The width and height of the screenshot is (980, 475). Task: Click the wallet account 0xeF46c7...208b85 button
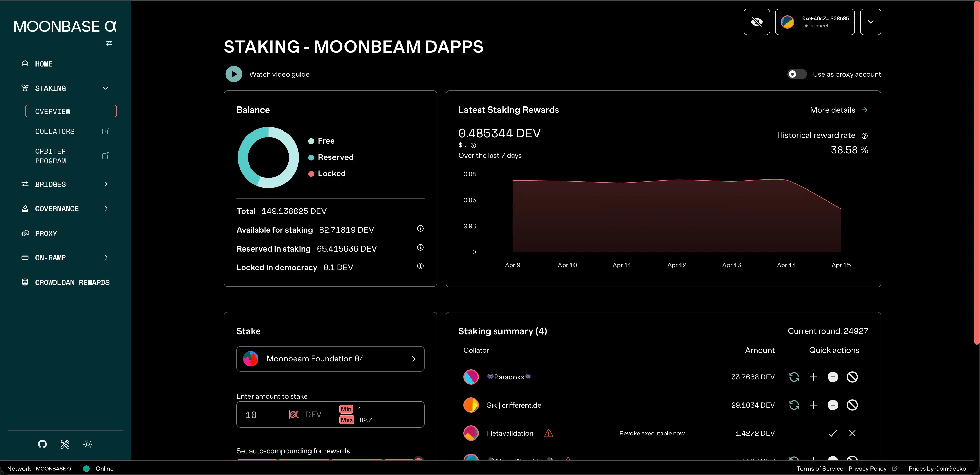click(815, 22)
